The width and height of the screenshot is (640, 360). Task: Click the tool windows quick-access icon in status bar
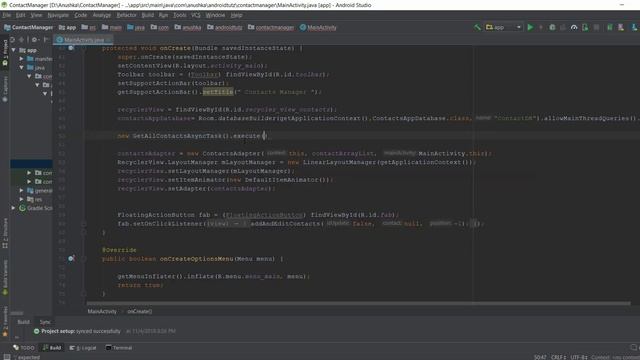pyautogui.click(x=7, y=357)
